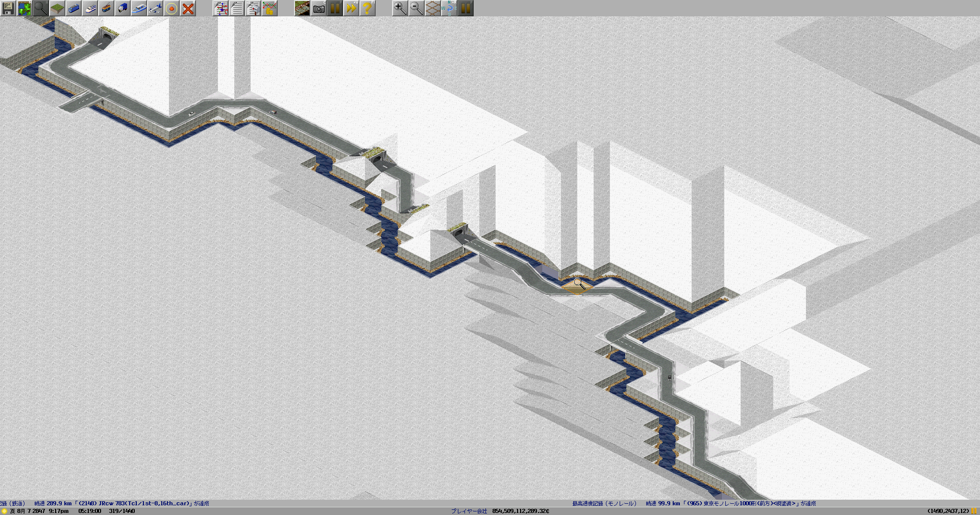Toggle fast forward mode
The image size is (980, 515).
click(x=351, y=8)
